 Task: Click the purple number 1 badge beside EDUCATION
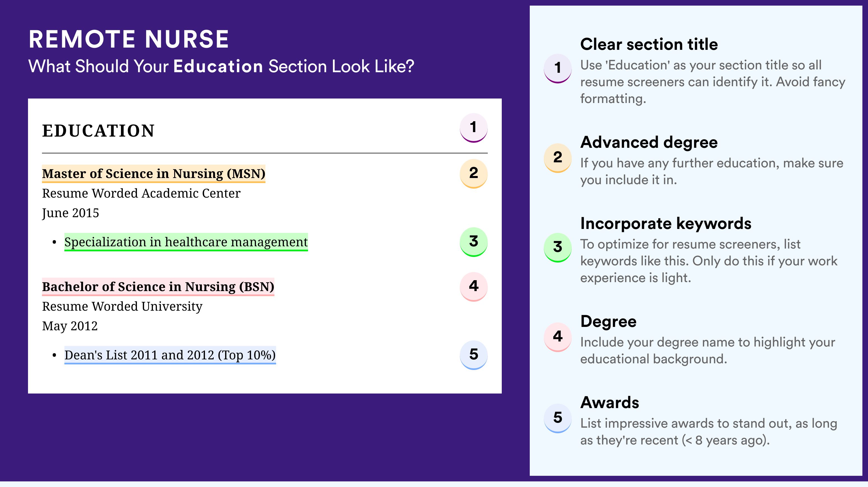(x=473, y=128)
